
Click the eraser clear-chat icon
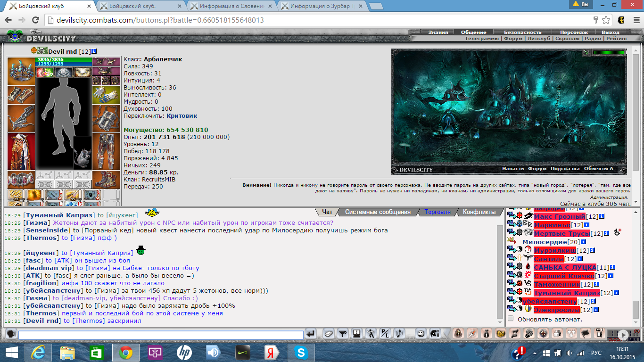[328, 334]
